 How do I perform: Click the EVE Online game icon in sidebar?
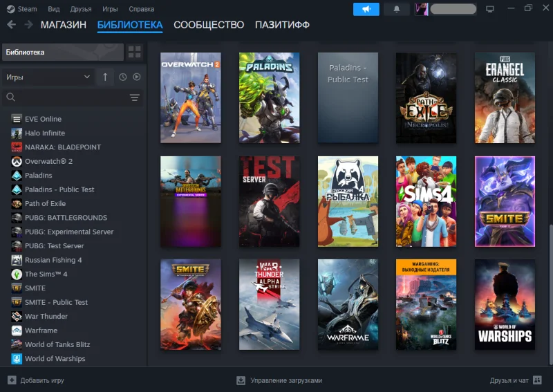[17, 119]
